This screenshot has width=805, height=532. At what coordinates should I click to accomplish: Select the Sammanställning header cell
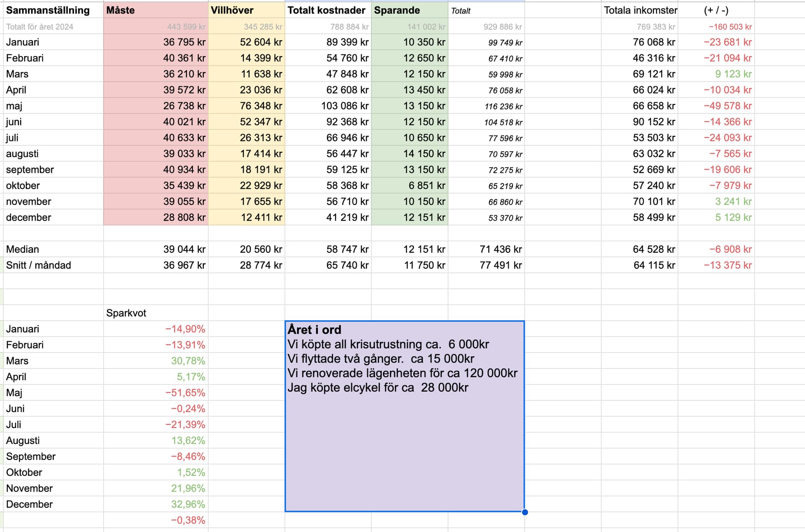[48, 10]
